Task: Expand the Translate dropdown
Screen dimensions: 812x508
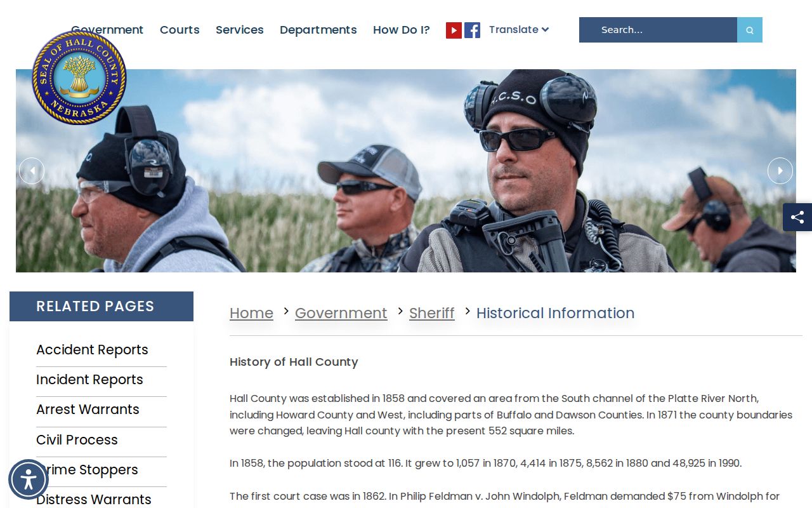Action: [518, 30]
